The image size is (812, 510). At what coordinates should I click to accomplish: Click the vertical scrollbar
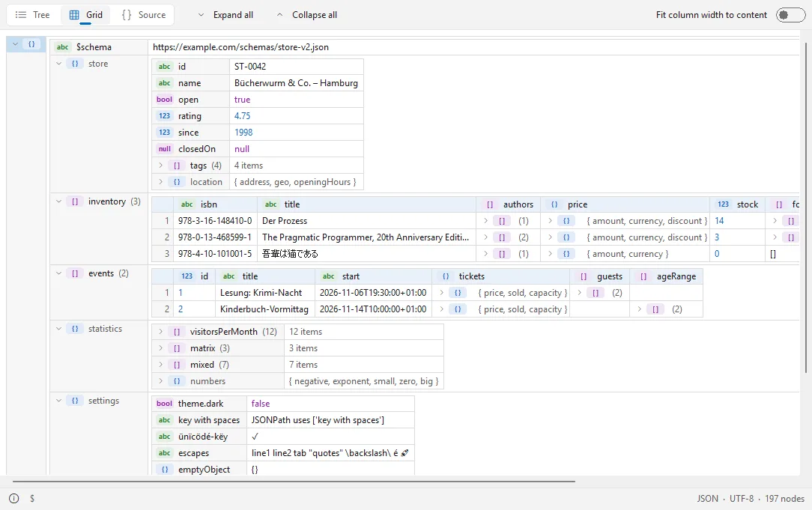coord(806,207)
